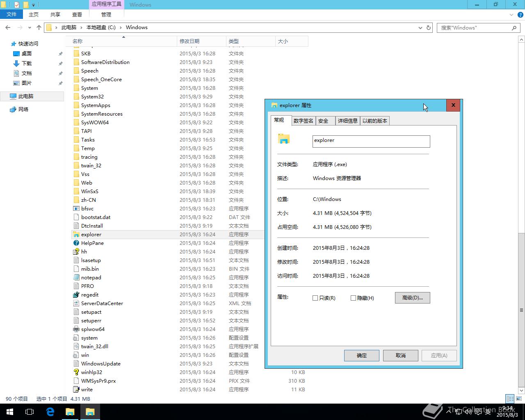The height and width of the screenshot is (420, 525).
Task: Click the search magnifier icon
Action: pyautogui.click(x=514, y=28)
